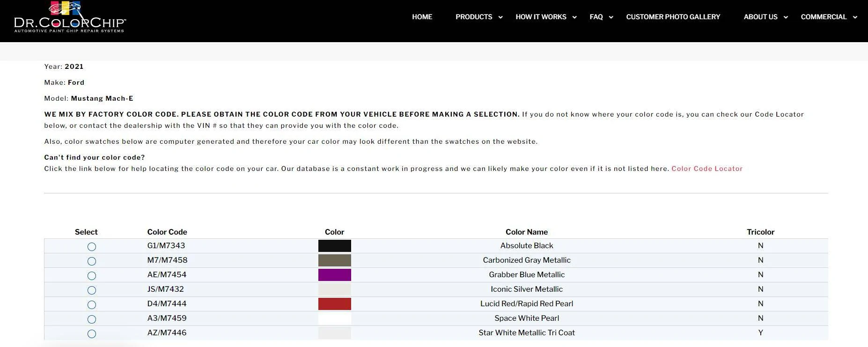Click color code JS/M7432

(x=166, y=289)
